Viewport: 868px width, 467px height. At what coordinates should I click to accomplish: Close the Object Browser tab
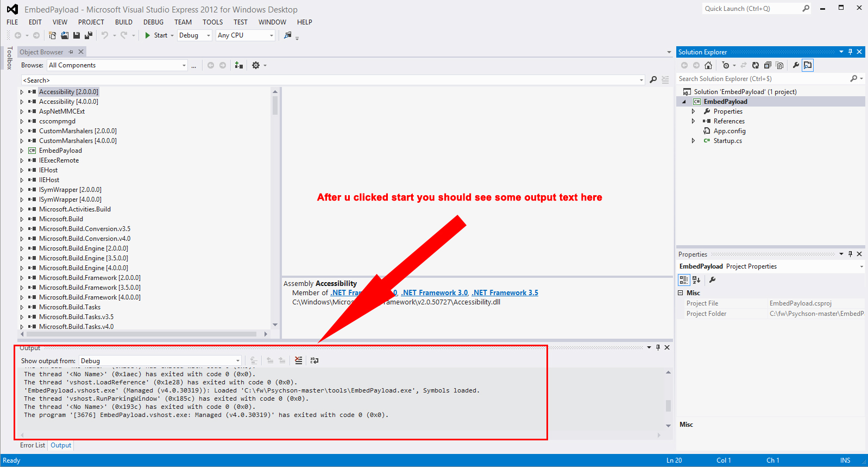click(x=81, y=52)
